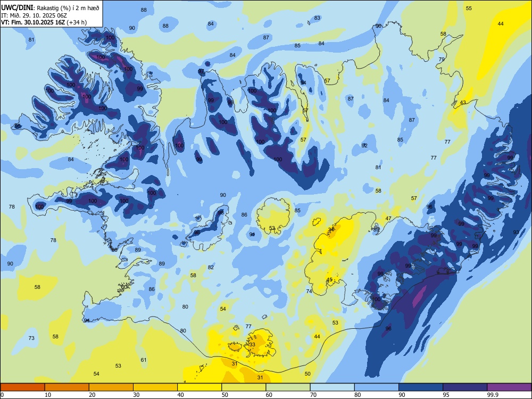Select the 50-60 pale yellow legend swatch
The width and height of the screenshot is (532, 399).
244,387
